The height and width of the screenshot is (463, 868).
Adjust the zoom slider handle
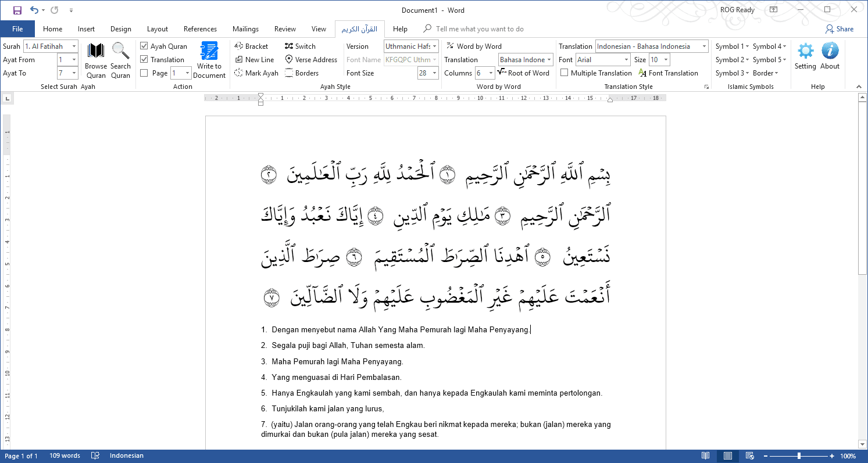tap(799, 456)
